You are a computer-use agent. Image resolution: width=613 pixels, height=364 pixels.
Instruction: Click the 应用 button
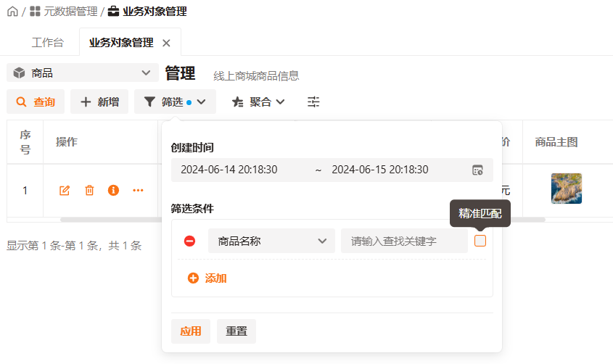tap(191, 331)
